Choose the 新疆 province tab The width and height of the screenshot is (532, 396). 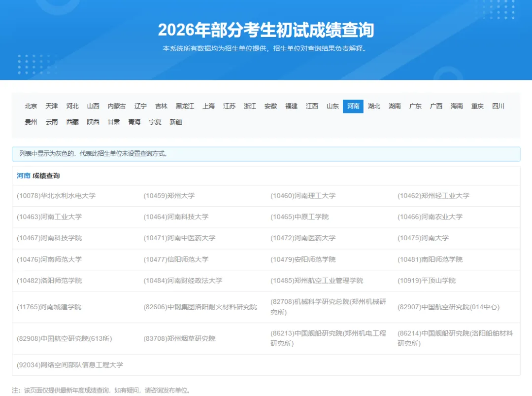click(176, 122)
